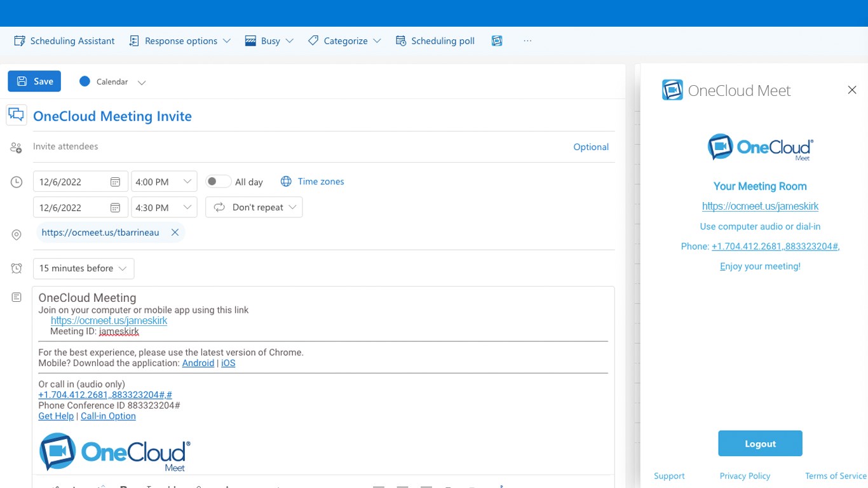Click the iOS download link
The height and width of the screenshot is (488, 868).
point(228,363)
